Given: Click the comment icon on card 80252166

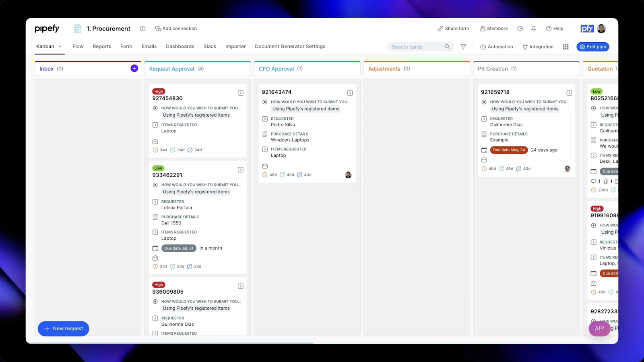Looking at the screenshot, I should tap(593, 181).
